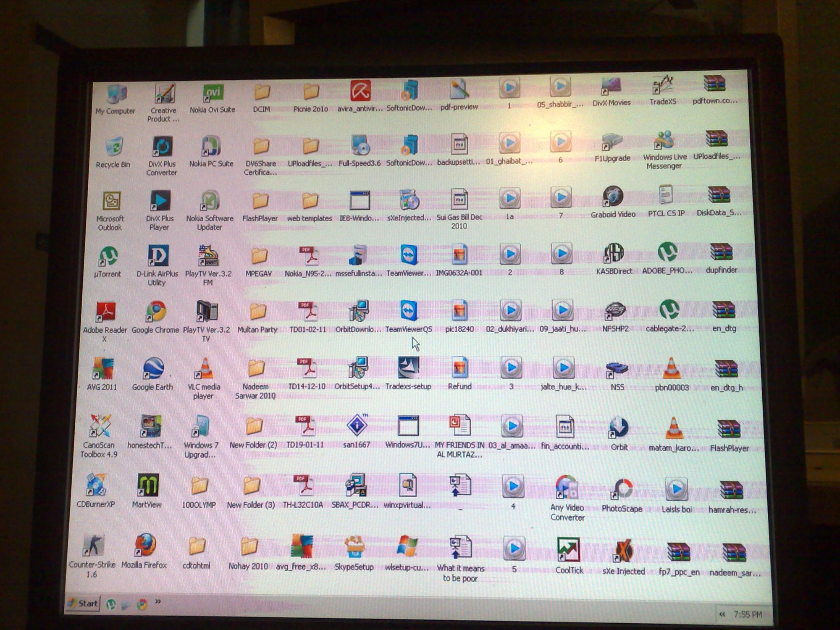Open the Start menu button
Viewport: 840px width, 630px height.
(83, 604)
